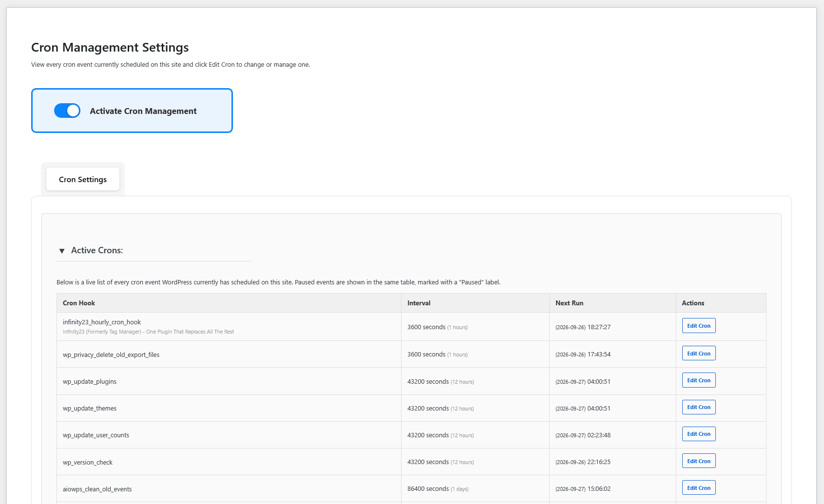824x504 pixels.
Task: Select the infinity23_hourly_cron_hook hook name
Action: [x=102, y=322]
